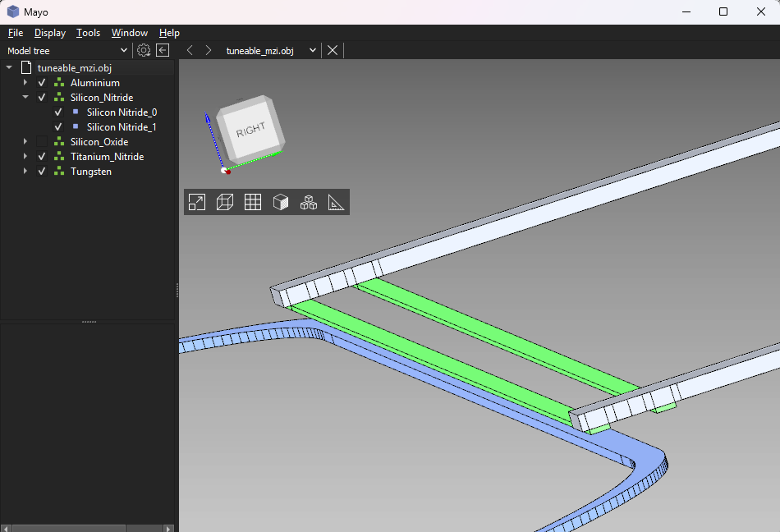
Task: Expand the Tungsten tree node
Action: click(25, 172)
